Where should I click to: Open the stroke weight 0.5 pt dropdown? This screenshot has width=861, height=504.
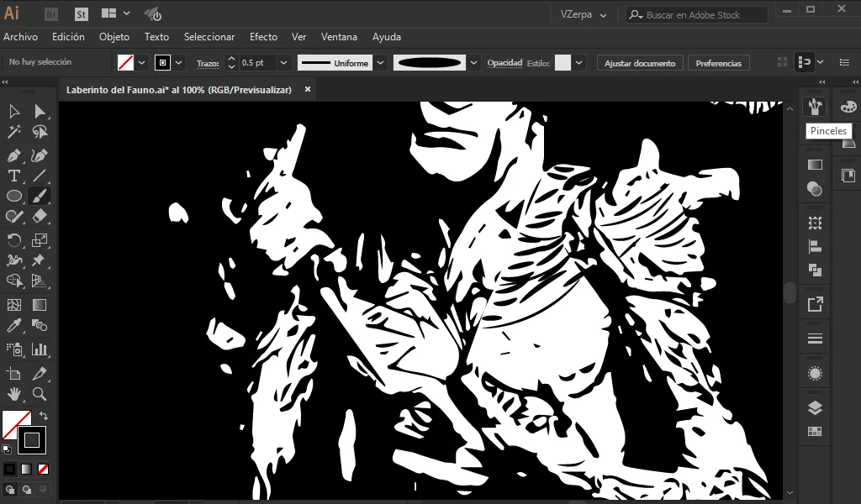283,62
